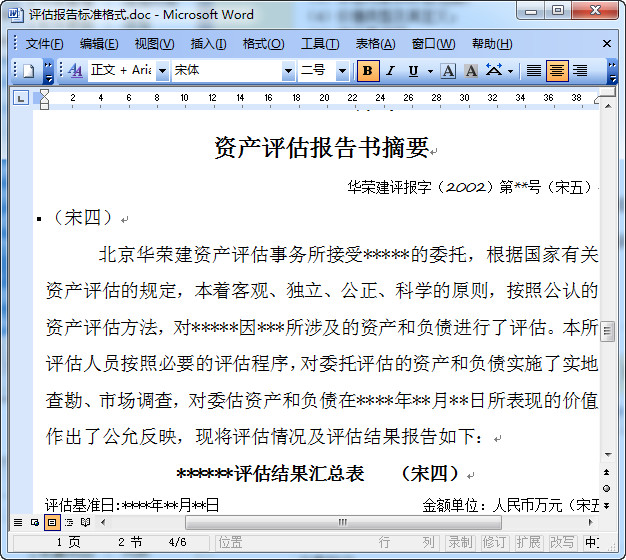Click Character Scaling icon
This screenshot has height=560, width=626.
coord(494,71)
